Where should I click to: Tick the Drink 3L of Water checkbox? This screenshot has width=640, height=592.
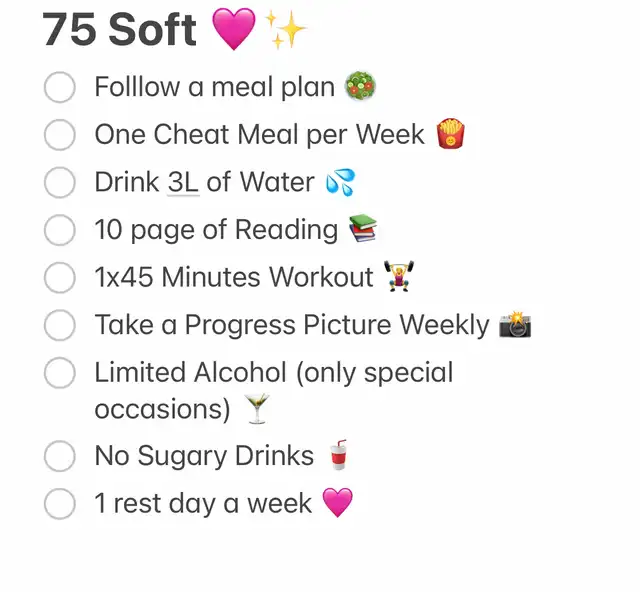pyautogui.click(x=60, y=183)
